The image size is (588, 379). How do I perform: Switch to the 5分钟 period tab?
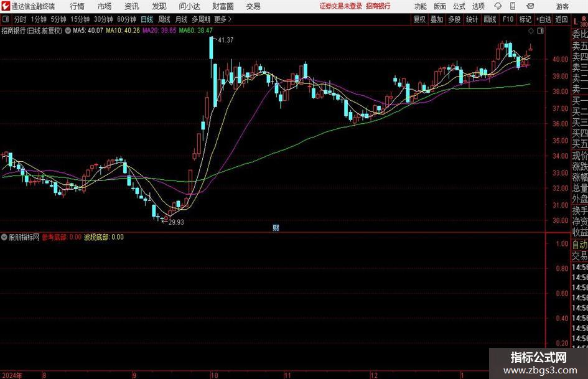pyautogui.click(x=58, y=19)
